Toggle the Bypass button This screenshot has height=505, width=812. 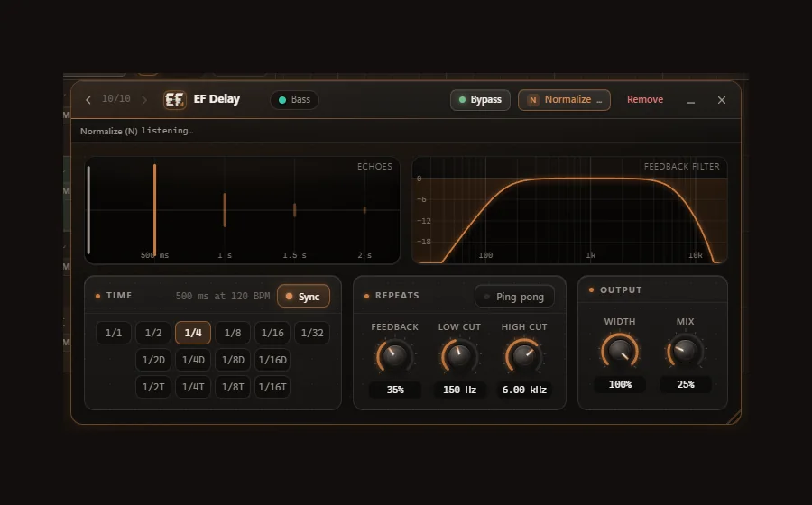pyautogui.click(x=480, y=100)
